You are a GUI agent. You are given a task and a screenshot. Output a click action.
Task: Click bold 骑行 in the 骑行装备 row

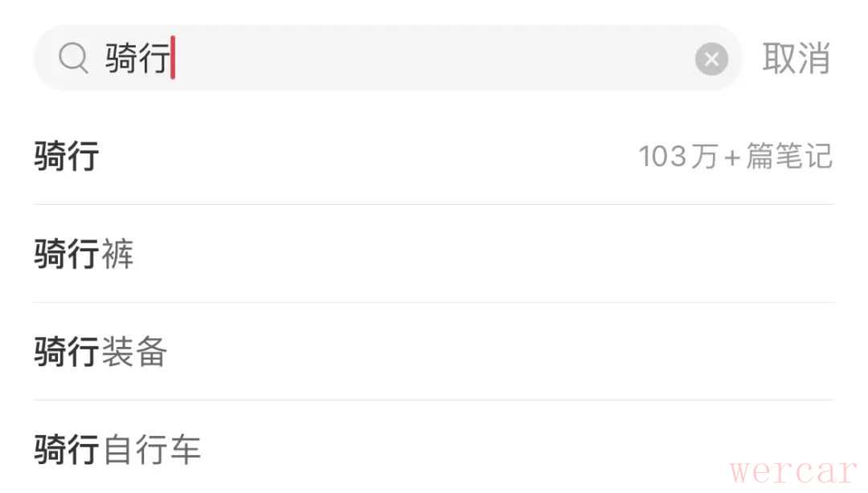(67, 352)
